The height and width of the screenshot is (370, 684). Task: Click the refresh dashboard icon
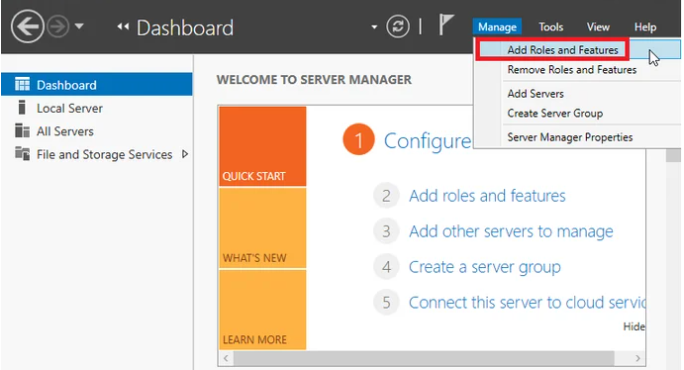pos(398,27)
